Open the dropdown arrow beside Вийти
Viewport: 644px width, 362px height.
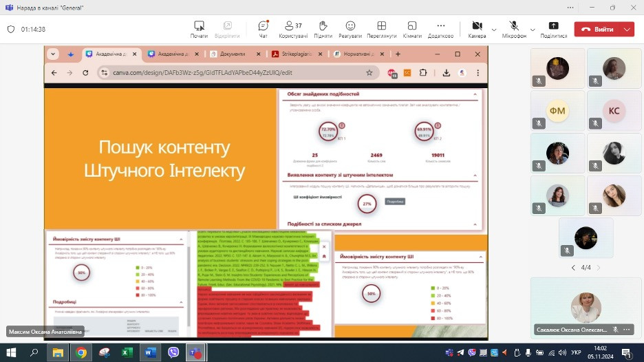[627, 29]
